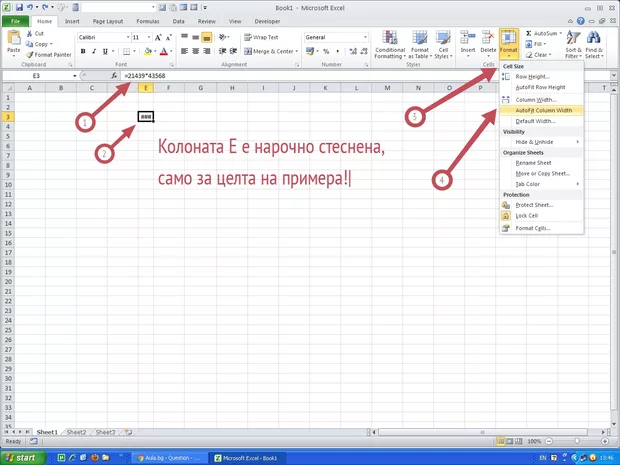Switch to the Formulas tab

(x=147, y=21)
